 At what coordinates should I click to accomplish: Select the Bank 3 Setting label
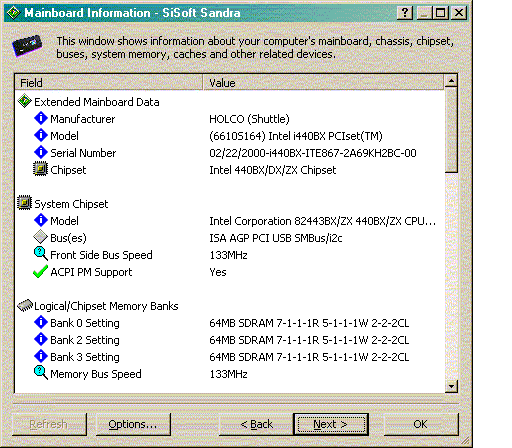click(x=85, y=357)
